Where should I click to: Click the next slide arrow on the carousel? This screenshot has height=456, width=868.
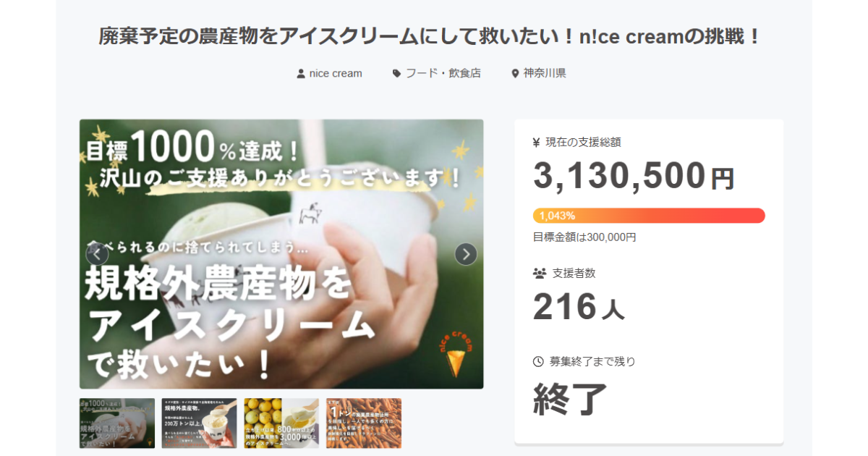[x=466, y=254]
